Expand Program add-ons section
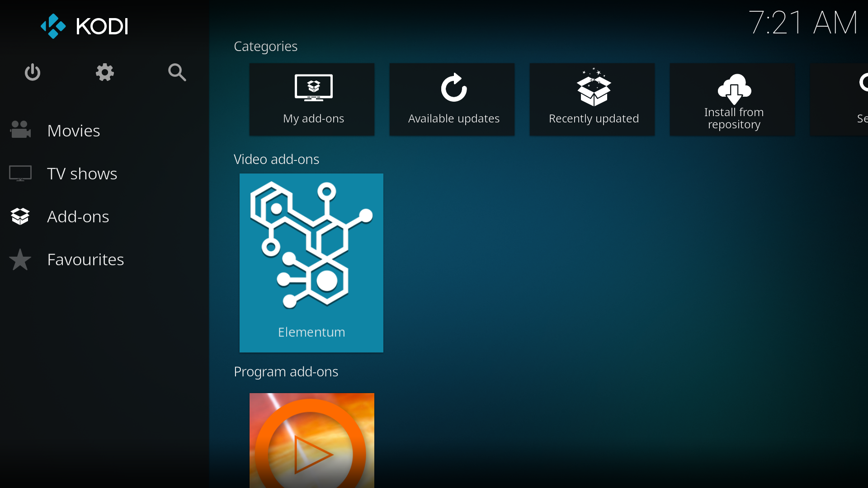 [x=286, y=371]
